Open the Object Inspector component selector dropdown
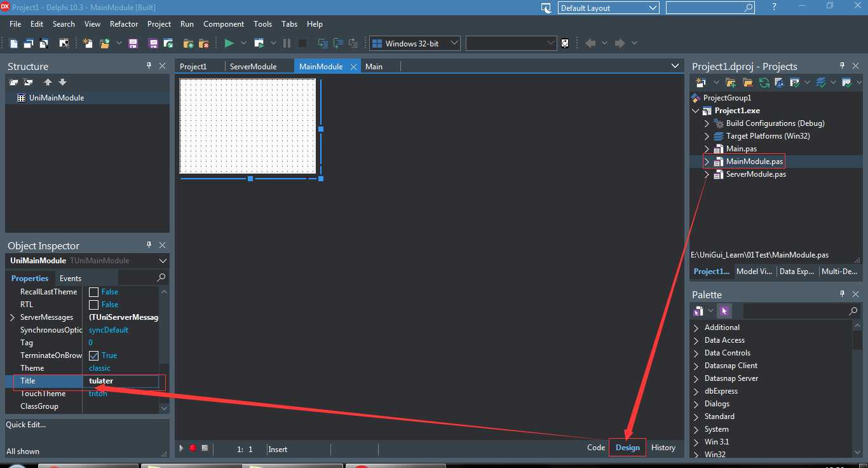This screenshot has height=468, width=868. [x=163, y=261]
